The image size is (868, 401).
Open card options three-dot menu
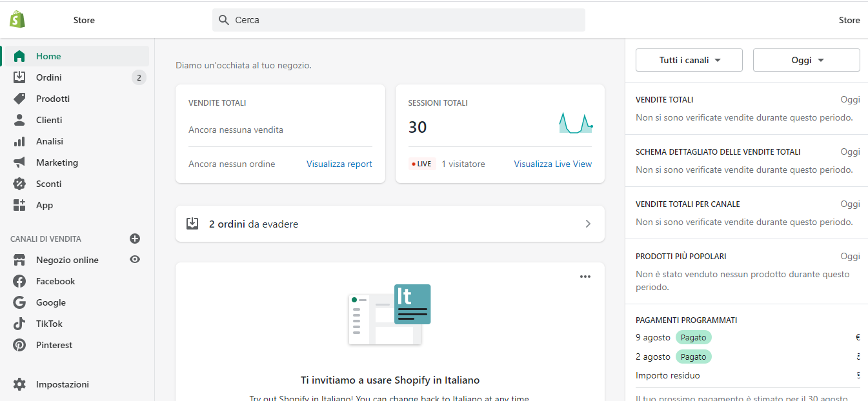coord(585,277)
